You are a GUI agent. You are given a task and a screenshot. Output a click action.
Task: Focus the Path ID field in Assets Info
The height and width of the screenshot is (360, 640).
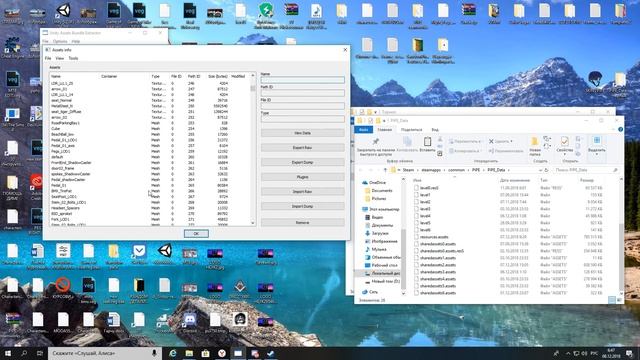click(x=302, y=93)
